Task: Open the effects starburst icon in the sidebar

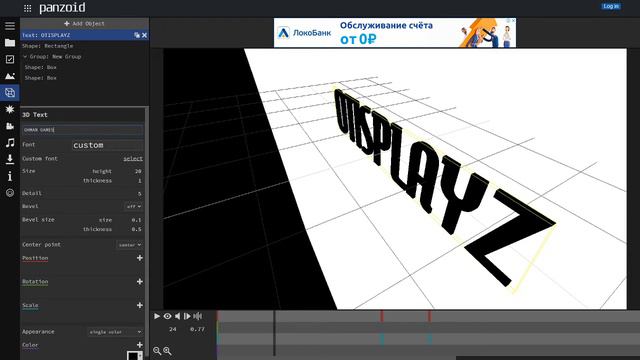Action: (x=10, y=109)
